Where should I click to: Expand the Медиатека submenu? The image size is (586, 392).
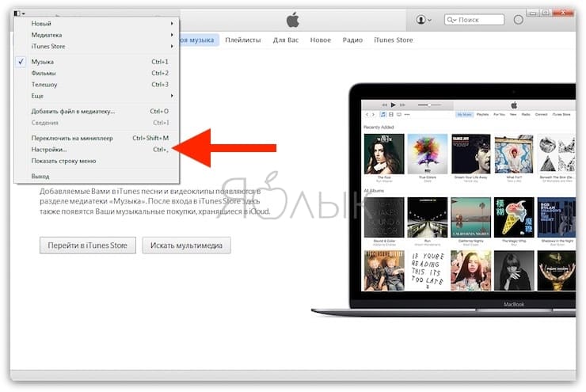[x=97, y=35]
